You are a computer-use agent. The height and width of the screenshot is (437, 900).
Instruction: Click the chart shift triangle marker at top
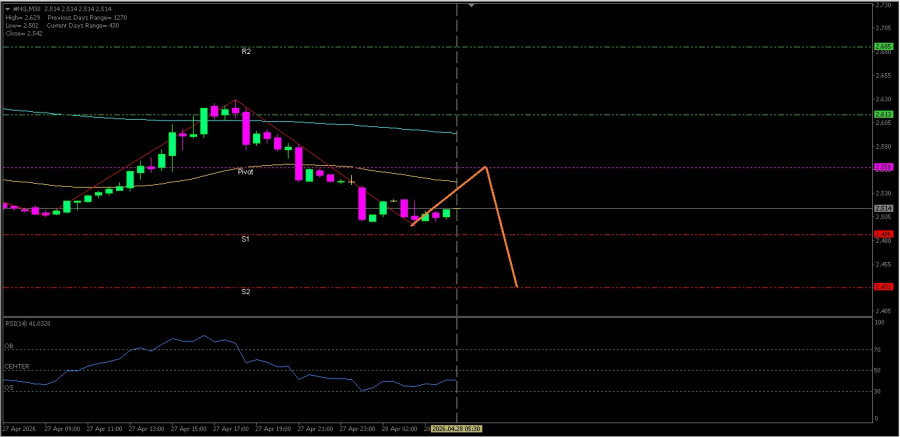(x=471, y=5)
